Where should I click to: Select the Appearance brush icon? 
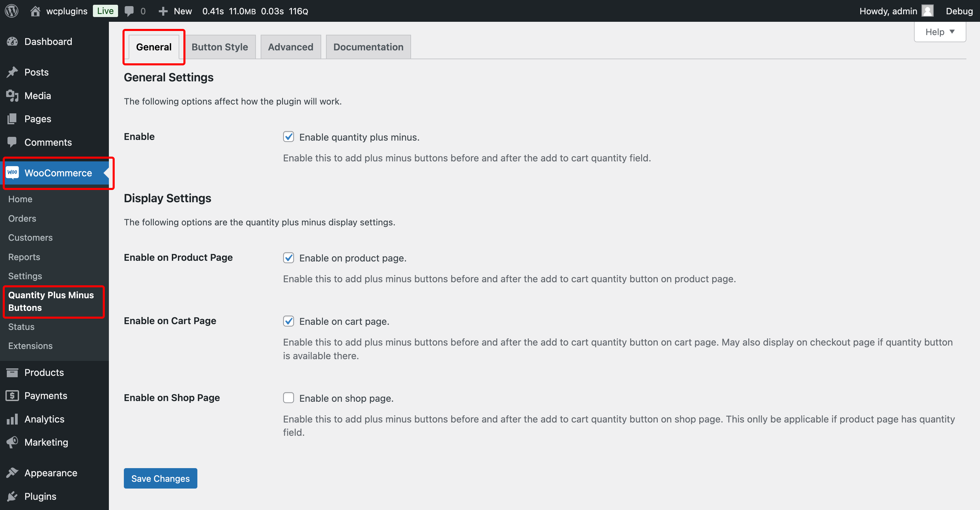[12, 472]
